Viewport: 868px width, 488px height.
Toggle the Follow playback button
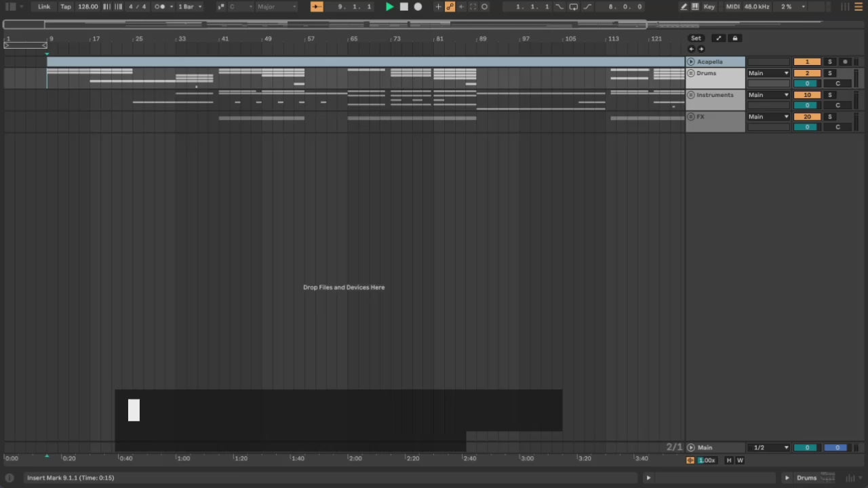click(317, 7)
